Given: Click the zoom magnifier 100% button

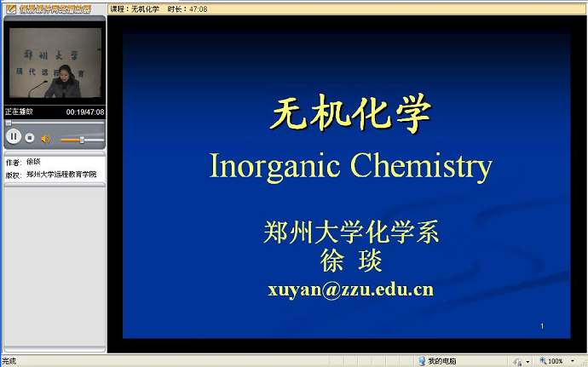Looking at the screenshot, I should (551, 361).
